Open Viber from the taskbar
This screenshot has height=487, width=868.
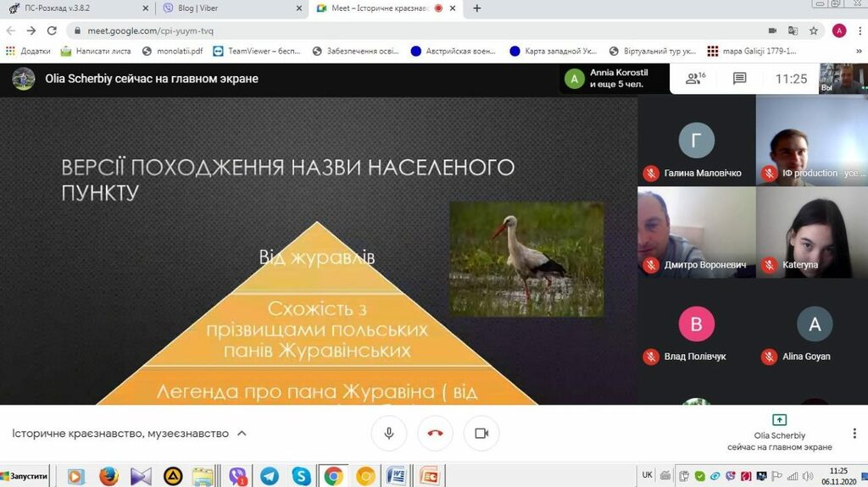coord(237,475)
